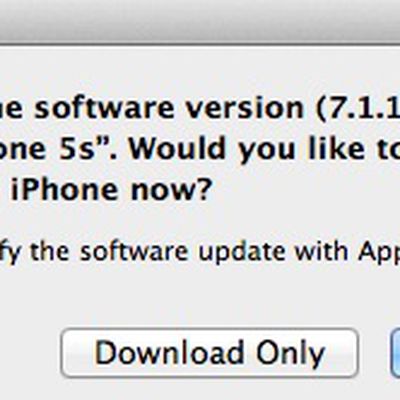Screen dimensions: 400x400
Task: Click the word "Would" in the prompt
Action: click(x=178, y=148)
